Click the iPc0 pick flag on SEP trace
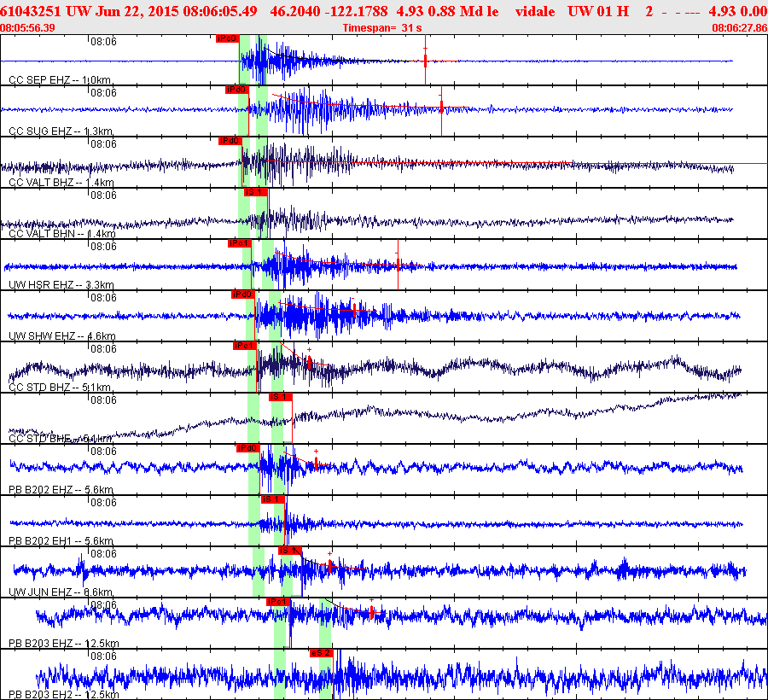This screenshot has width=768, height=700. (227, 38)
